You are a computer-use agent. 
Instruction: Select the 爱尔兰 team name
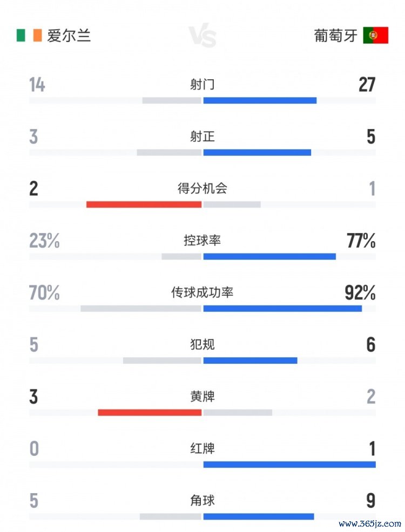(x=69, y=36)
